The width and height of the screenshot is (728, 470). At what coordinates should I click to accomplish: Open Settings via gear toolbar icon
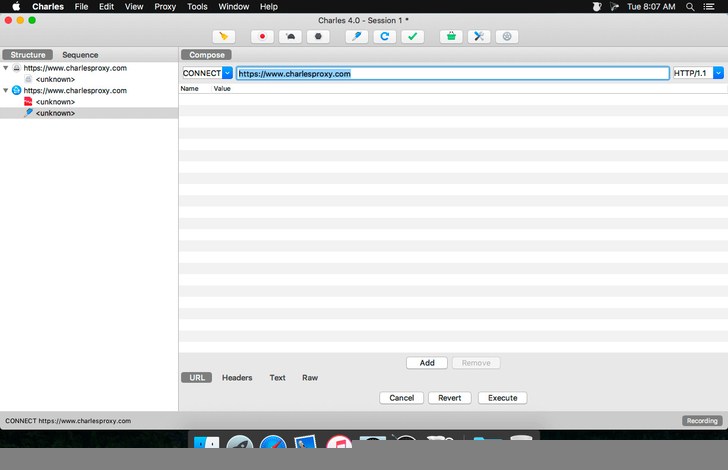[x=507, y=36]
